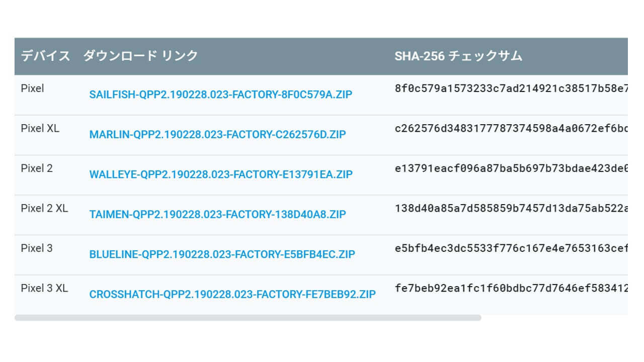This screenshot has width=644, height=362.
Task: Download the MARLIN factory image ZIP
Action: [x=217, y=135]
